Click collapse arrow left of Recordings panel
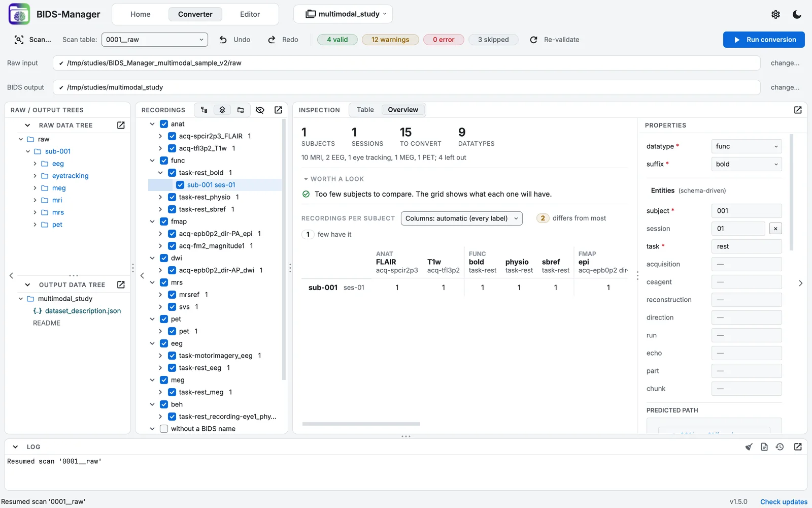Screen dimensions: 812x508 coord(142,275)
